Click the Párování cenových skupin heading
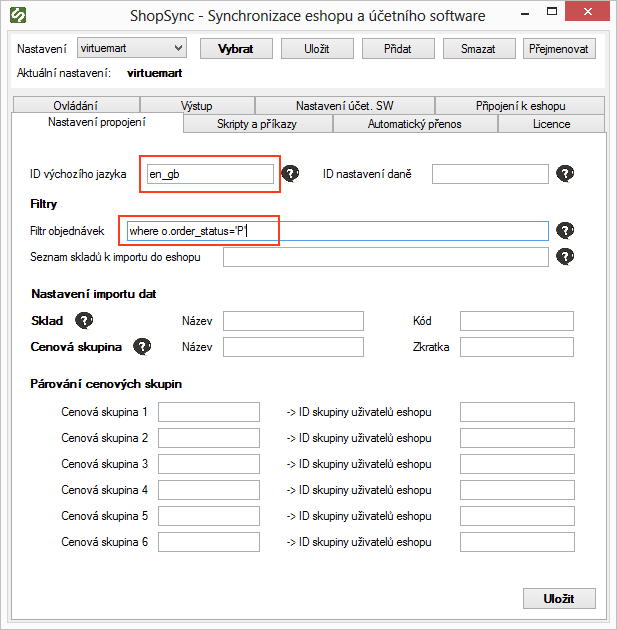 [106, 384]
